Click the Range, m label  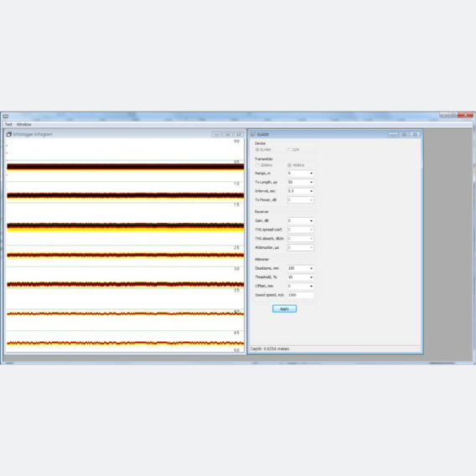pyautogui.click(x=262, y=173)
